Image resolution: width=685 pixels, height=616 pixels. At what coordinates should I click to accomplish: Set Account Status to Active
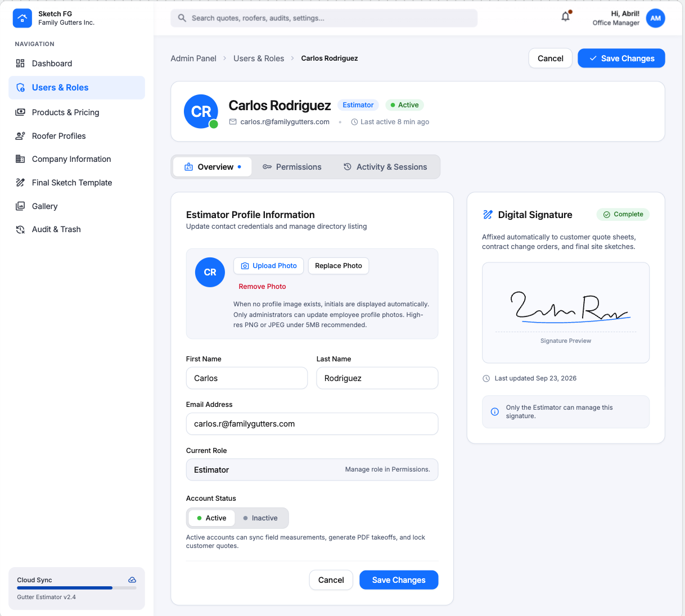pyautogui.click(x=211, y=518)
